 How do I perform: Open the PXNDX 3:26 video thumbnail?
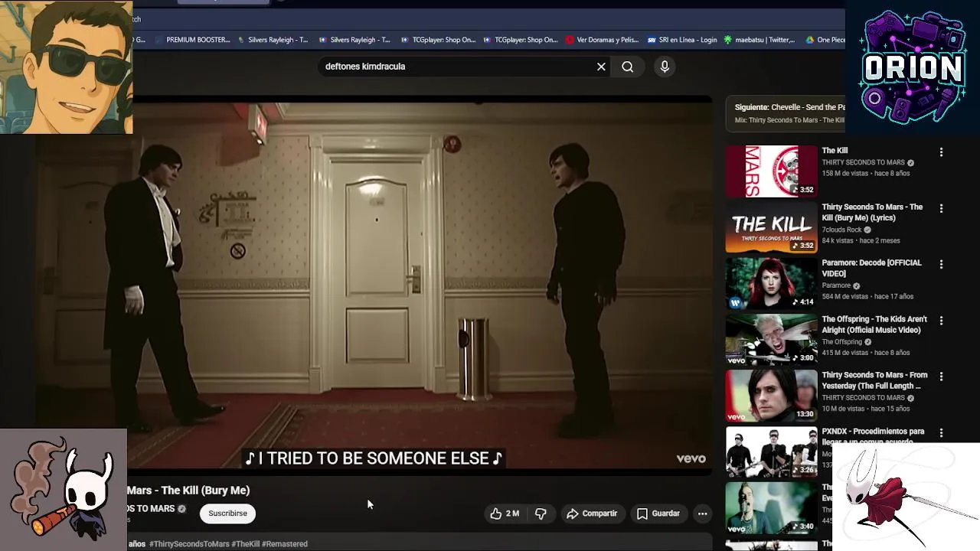[x=771, y=452]
